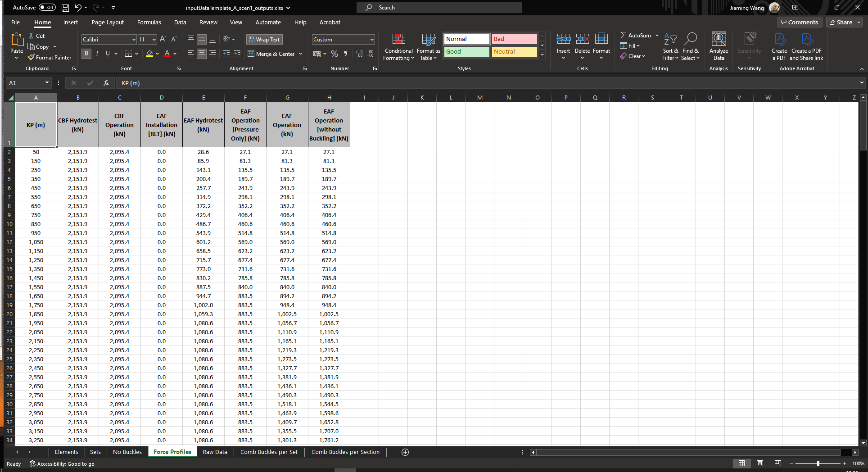
Task: Click the Paste clipboard icon
Action: coord(17,40)
